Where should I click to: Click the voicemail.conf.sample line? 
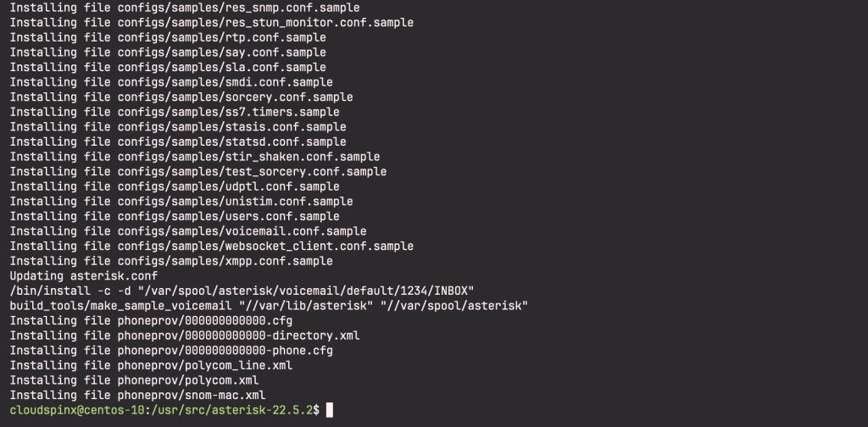pyautogui.click(x=188, y=230)
